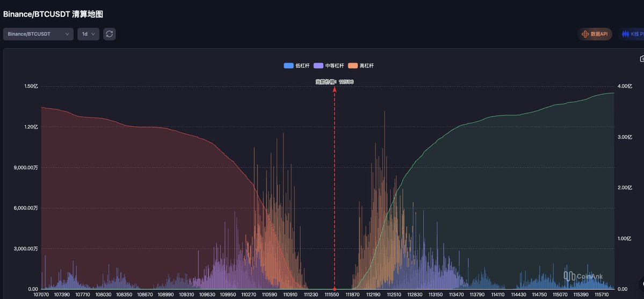The width and height of the screenshot is (644, 299).
Task: Toggle the 低杠杆 legend series
Action: click(296, 66)
